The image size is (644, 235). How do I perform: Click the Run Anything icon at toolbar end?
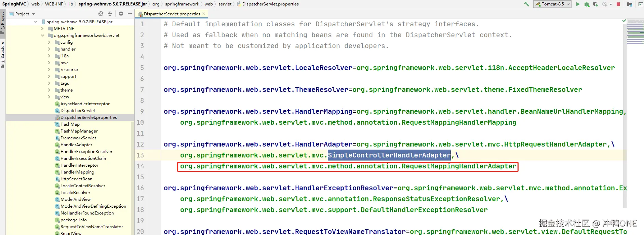pos(641,4)
